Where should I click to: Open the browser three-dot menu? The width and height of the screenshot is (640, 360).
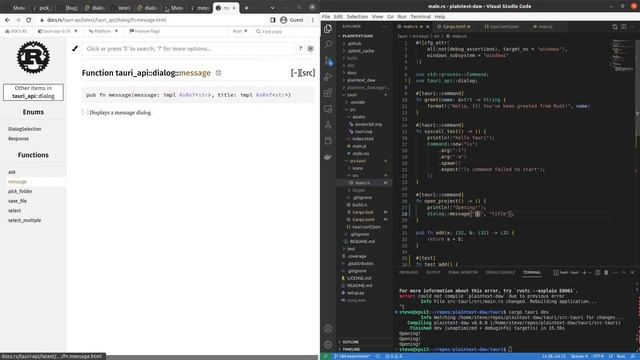[313, 20]
